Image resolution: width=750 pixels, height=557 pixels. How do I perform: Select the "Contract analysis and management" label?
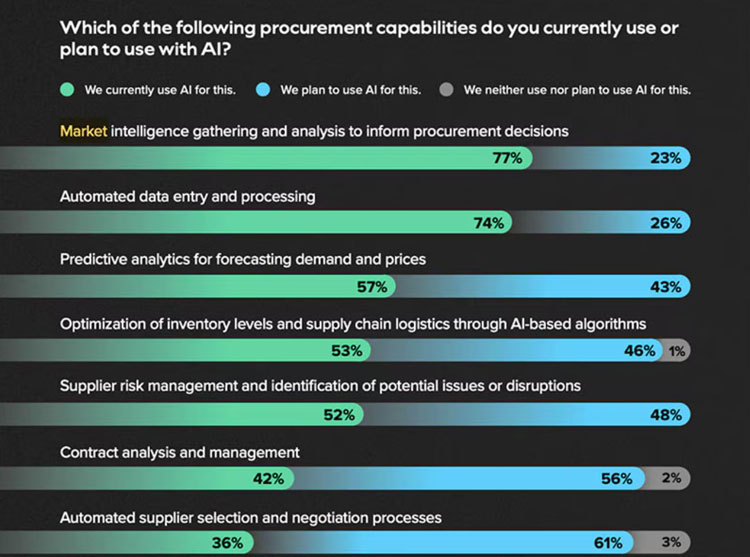click(x=180, y=452)
